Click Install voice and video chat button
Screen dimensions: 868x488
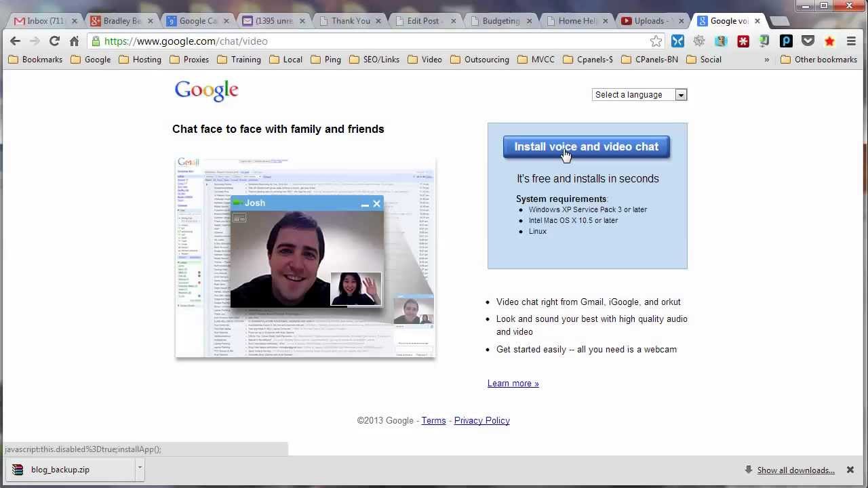point(587,147)
